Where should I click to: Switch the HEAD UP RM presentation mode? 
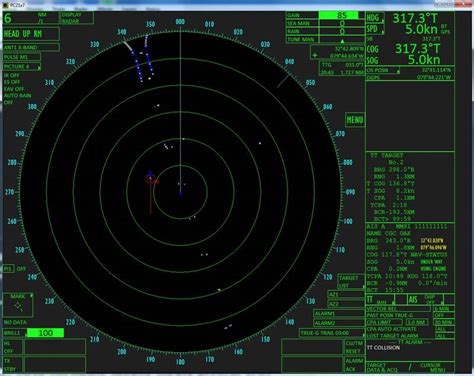tap(31, 34)
